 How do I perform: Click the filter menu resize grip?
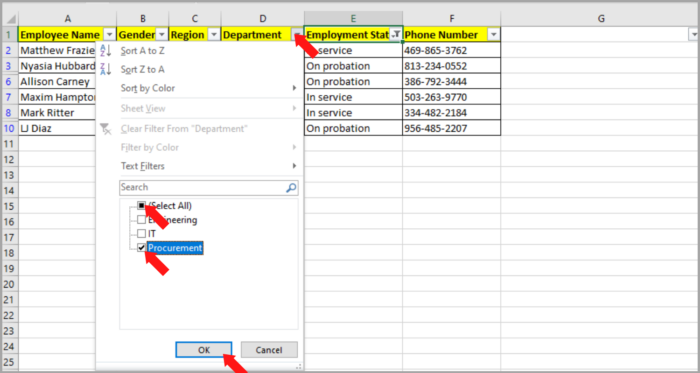coord(298,366)
